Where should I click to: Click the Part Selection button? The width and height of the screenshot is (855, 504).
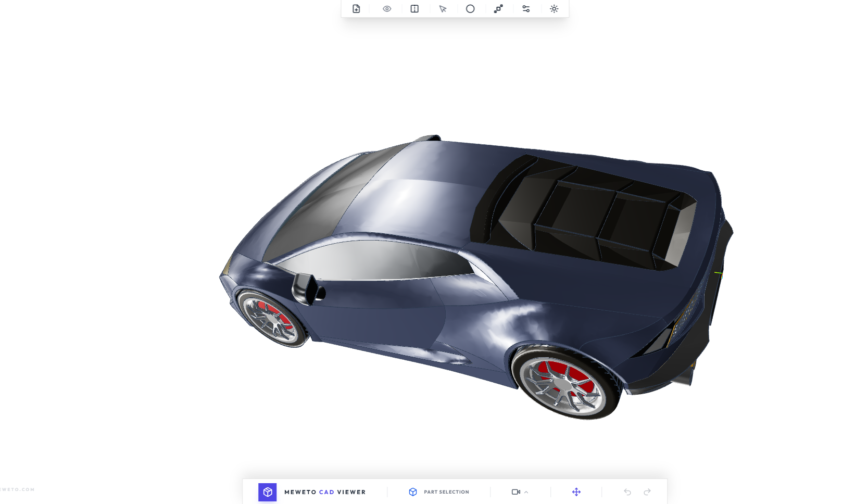point(439,492)
